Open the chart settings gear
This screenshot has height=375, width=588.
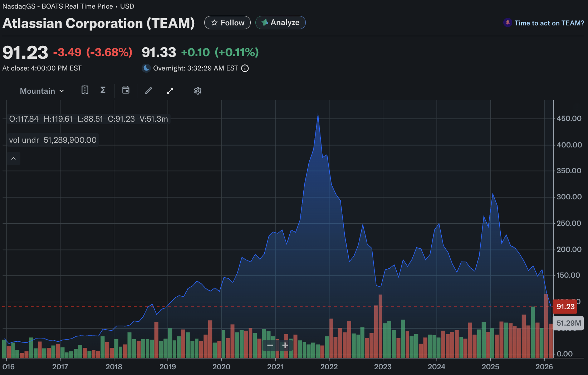tap(197, 91)
